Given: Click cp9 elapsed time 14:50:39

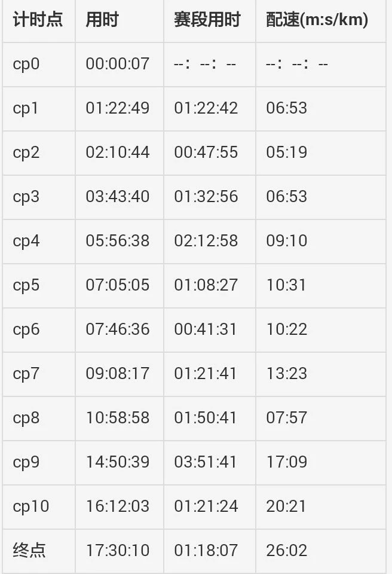Looking at the screenshot, I should (x=117, y=462).
